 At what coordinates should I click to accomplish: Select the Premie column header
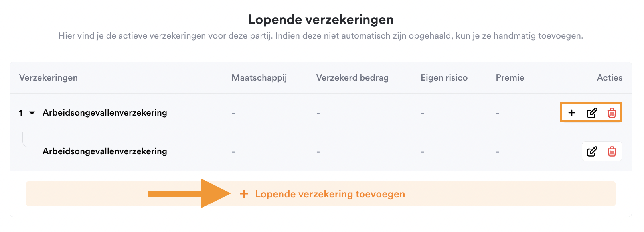(510, 78)
